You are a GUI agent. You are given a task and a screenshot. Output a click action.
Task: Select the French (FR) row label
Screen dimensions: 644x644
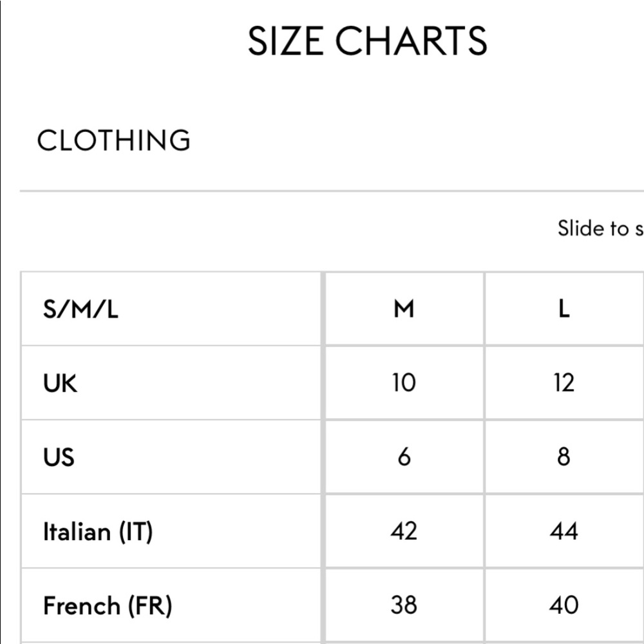(108, 606)
